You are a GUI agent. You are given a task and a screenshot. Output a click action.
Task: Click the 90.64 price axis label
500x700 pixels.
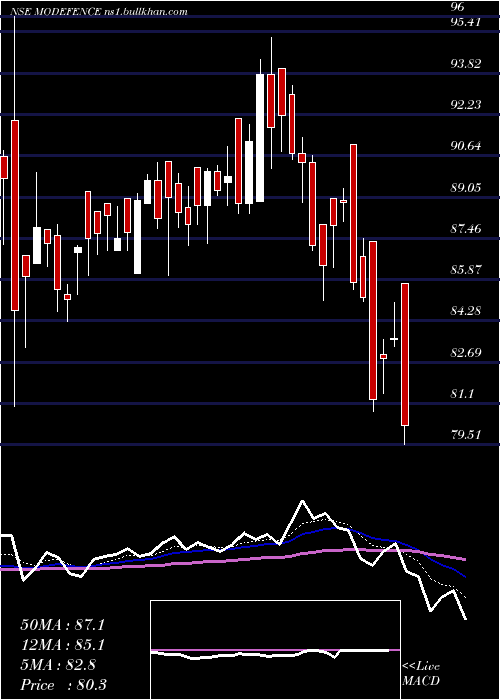click(x=466, y=146)
